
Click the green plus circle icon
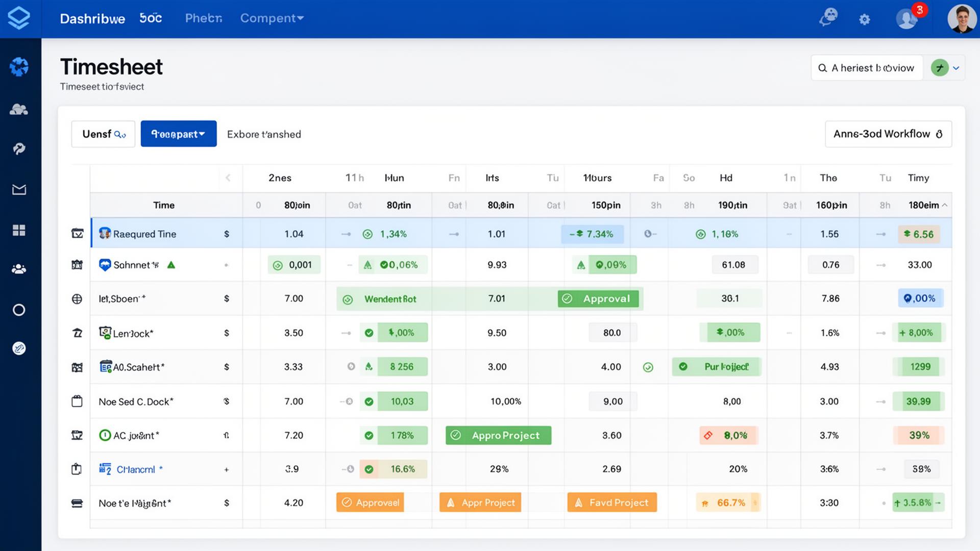[x=939, y=68]
